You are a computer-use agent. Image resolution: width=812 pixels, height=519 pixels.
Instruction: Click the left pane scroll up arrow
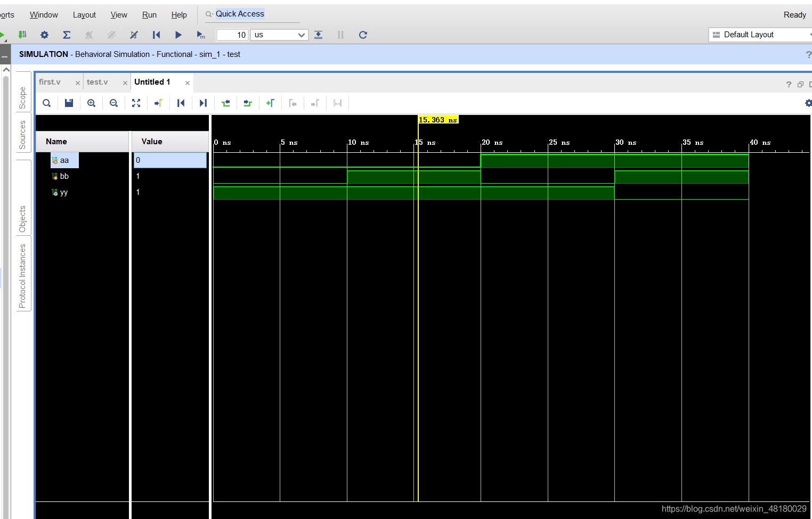6,70
